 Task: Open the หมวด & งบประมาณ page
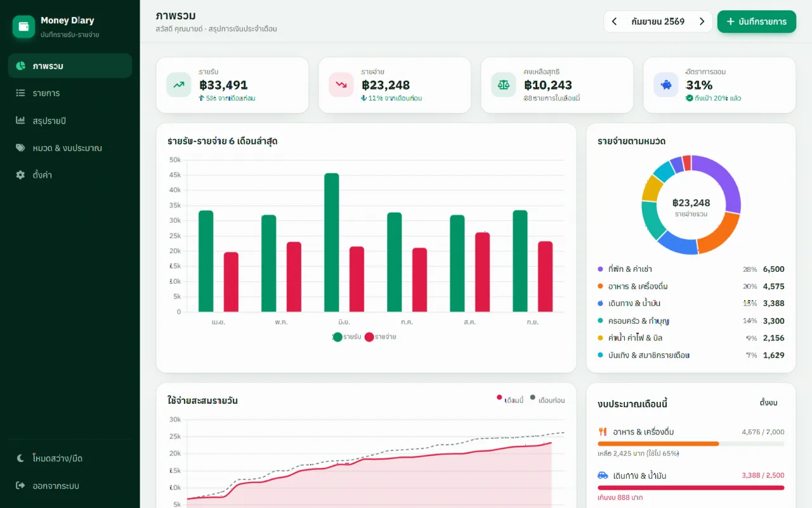point(70,148)
